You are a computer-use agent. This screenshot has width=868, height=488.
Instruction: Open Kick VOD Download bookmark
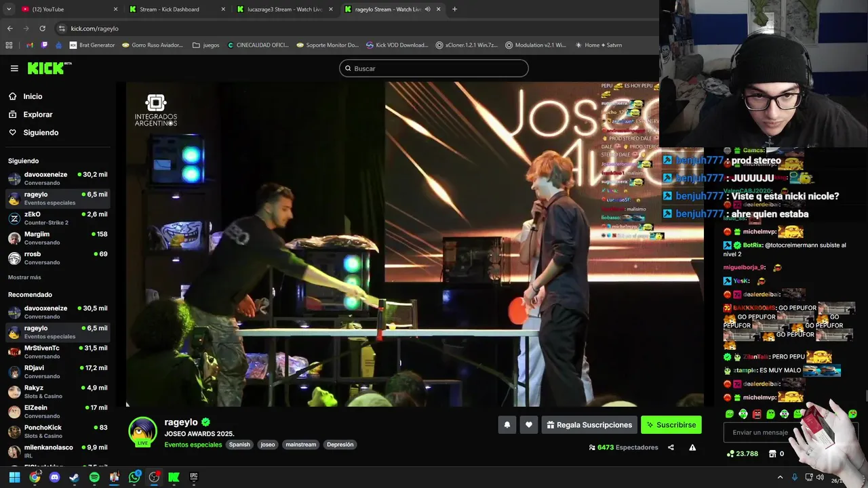397,45
